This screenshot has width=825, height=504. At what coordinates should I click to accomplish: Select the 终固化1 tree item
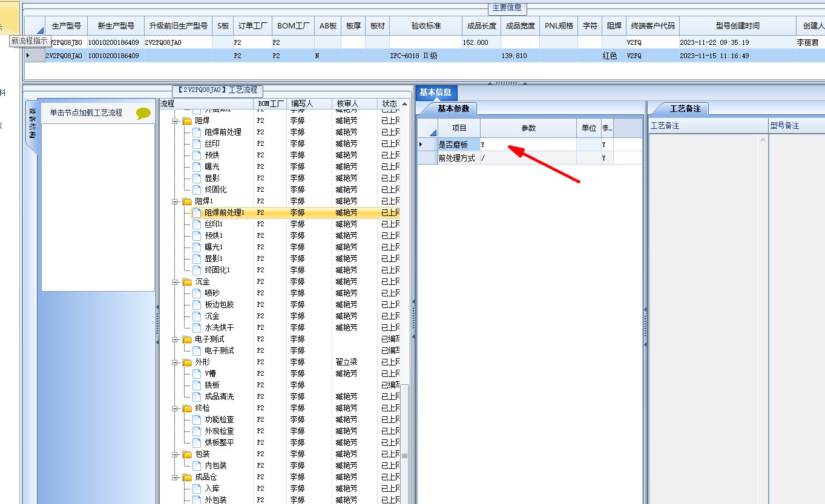click(217, 270)
